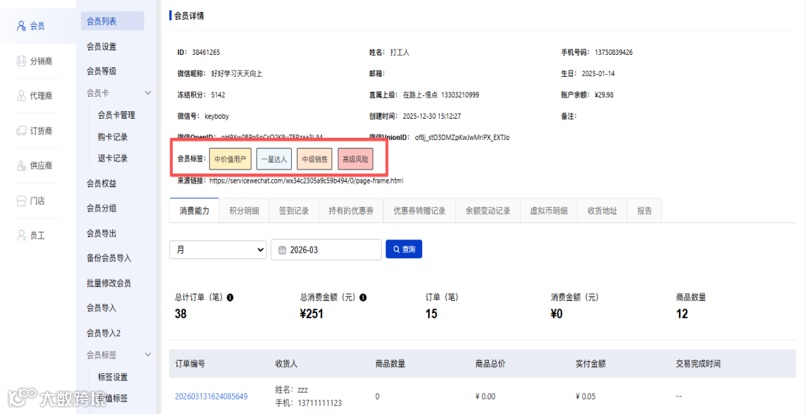Click the 2026-03 date input field
This screenshot has width=806, height=414.
[326, 250]
